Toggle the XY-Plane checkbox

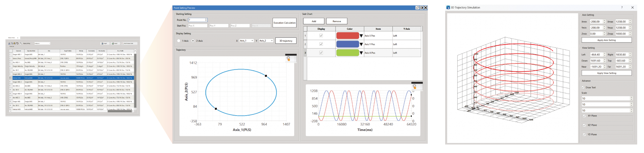(584, 116)
